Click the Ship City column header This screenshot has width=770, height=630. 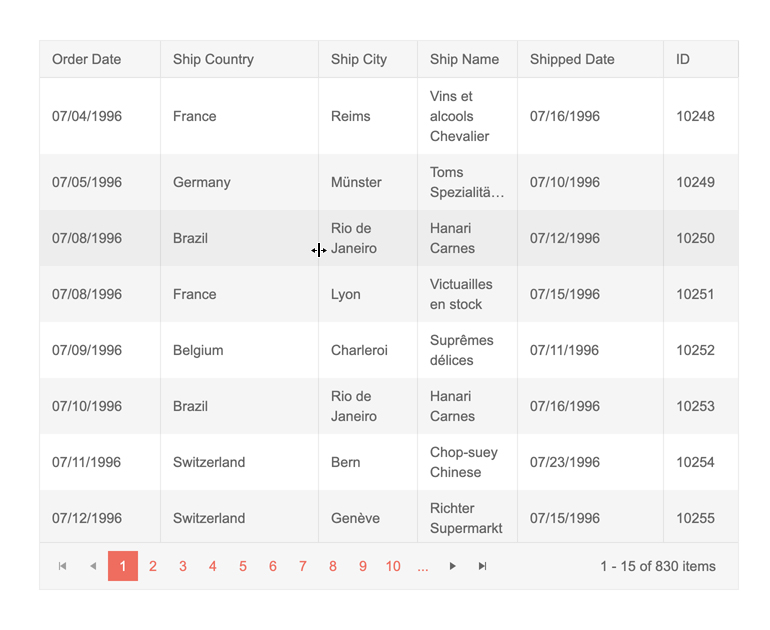(359, 59)
